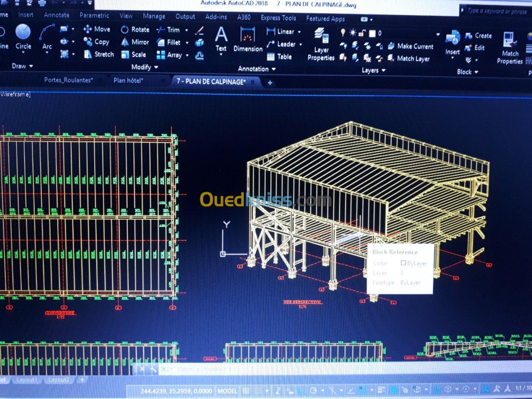The height and width of the screenshot is (399, 532).
Task: Click the search keyword field
Action: [497, 11]
